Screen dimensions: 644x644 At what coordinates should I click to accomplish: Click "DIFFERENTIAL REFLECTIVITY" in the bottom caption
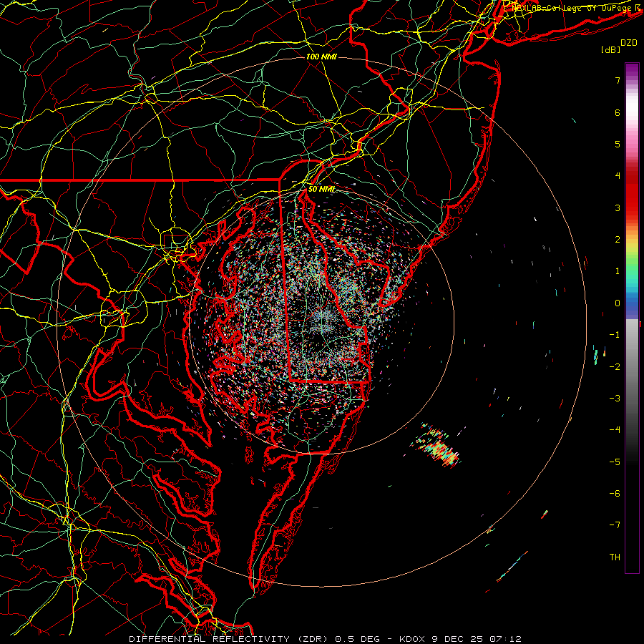210,639
